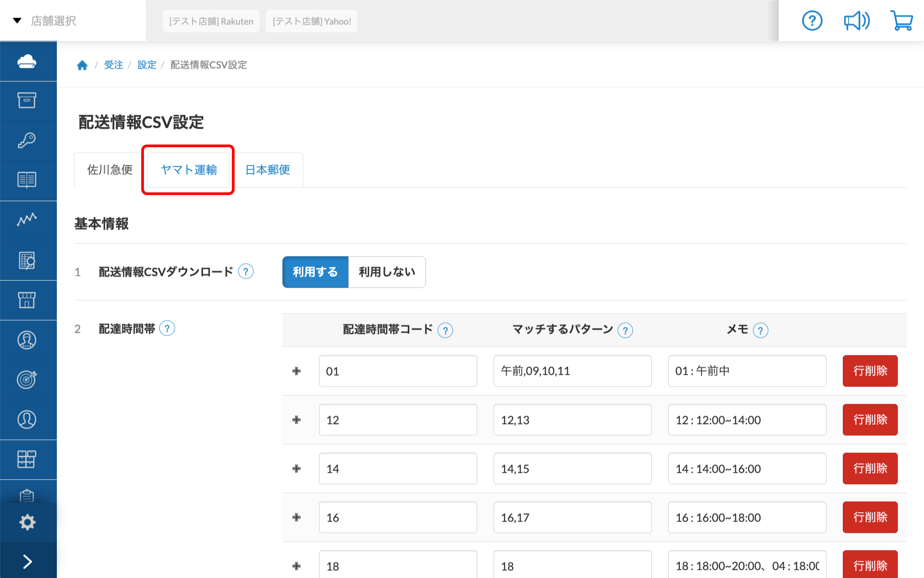Image resolution: width=924 pixels, height=578 pixels.
Task: Open the ledger book icon in sidebar
Action: pos(28,180)
